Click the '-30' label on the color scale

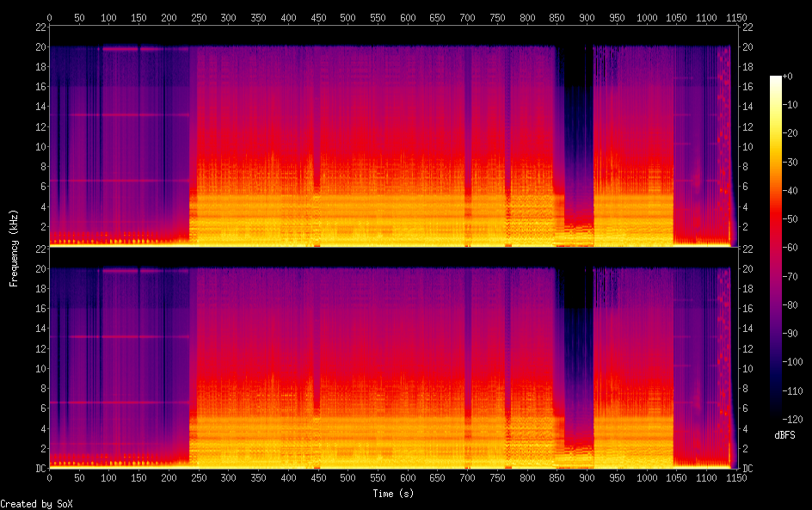tap(790, 162)
